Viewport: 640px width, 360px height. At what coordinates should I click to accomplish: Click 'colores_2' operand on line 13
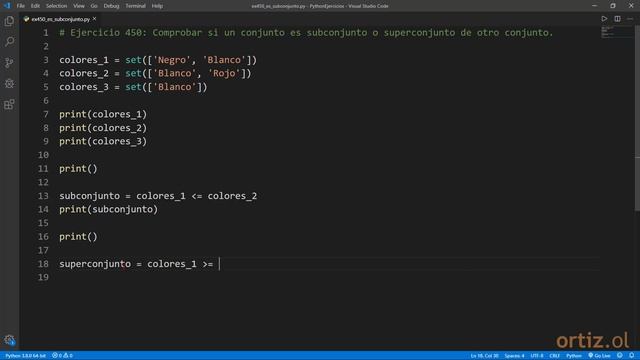point(232,196)
